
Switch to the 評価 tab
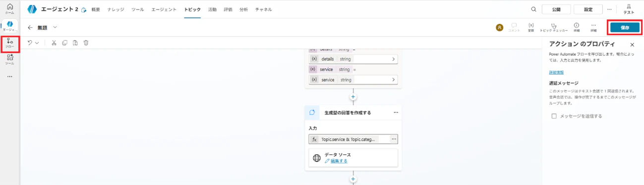click(228, 9)
